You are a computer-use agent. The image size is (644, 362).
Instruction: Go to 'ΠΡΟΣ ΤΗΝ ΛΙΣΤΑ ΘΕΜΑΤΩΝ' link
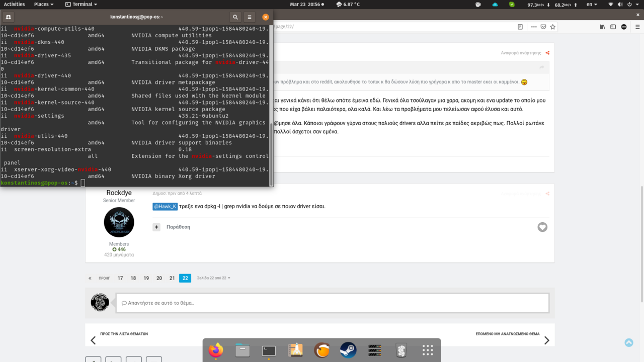coord(124,334)
